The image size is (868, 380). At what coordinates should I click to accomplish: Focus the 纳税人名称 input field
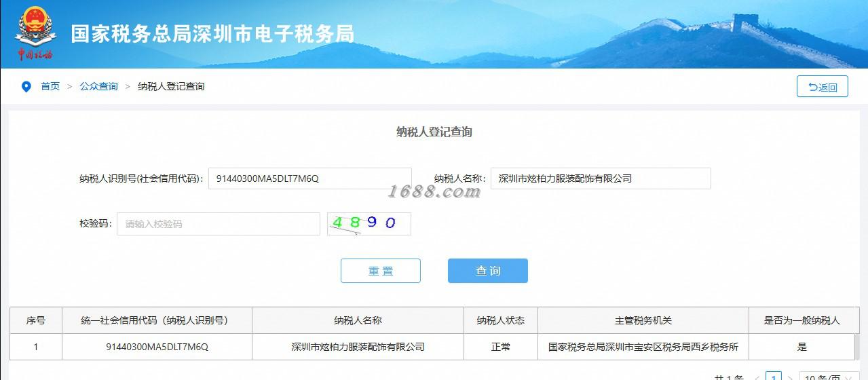(x=601, y=178)
